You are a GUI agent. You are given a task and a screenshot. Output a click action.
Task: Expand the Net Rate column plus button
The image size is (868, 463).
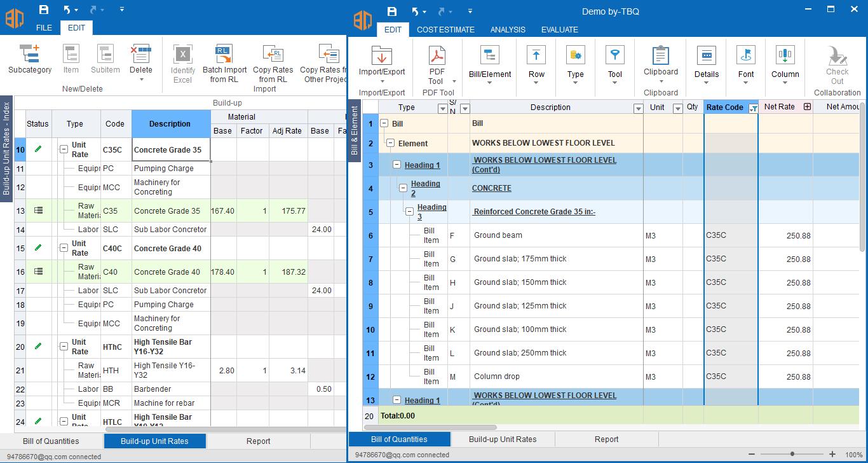tap(807, 107)
